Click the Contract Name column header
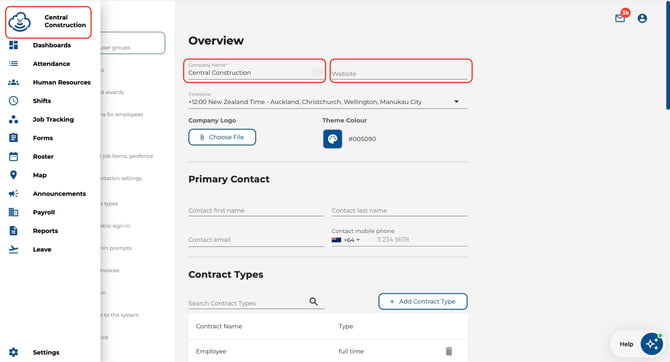 click(x=219, y=326)
